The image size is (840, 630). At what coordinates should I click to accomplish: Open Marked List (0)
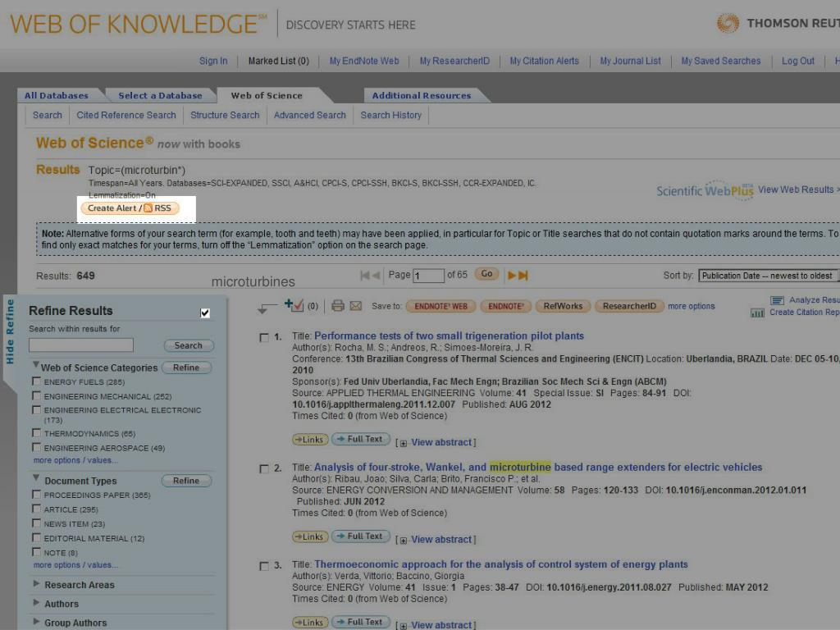click(279, 61)
